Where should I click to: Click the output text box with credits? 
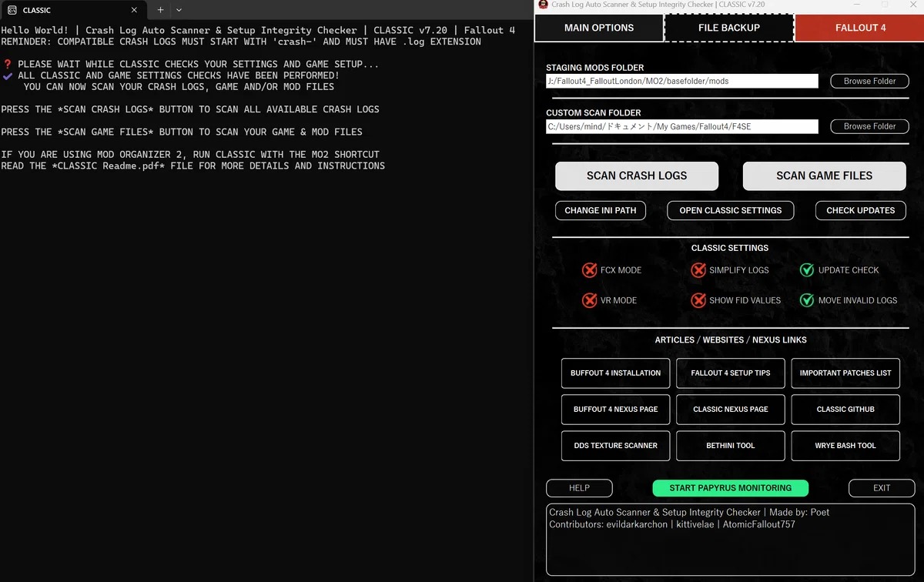click(x=731, y=540)
